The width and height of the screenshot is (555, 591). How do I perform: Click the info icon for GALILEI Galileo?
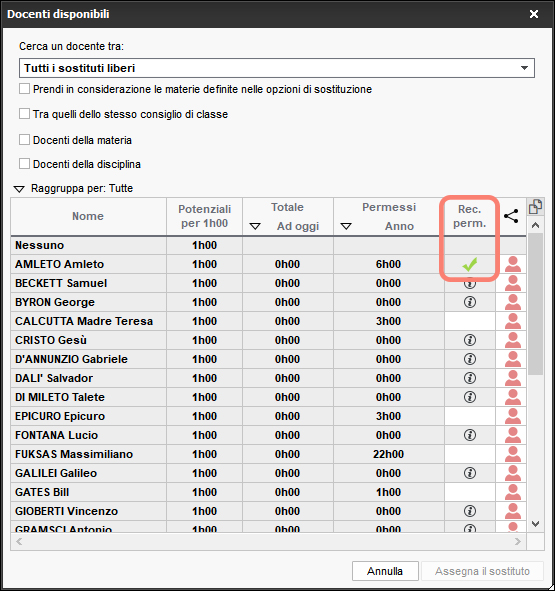point(470,473)
